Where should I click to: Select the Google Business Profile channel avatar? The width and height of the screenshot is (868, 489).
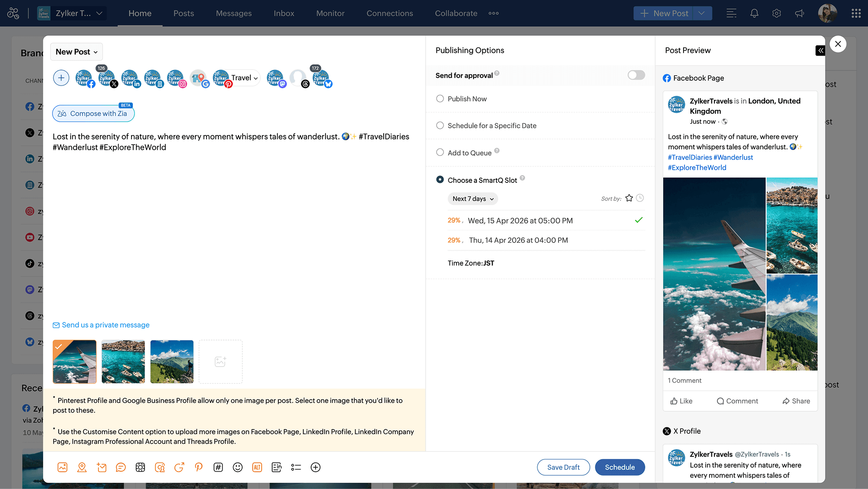point(199,78)
